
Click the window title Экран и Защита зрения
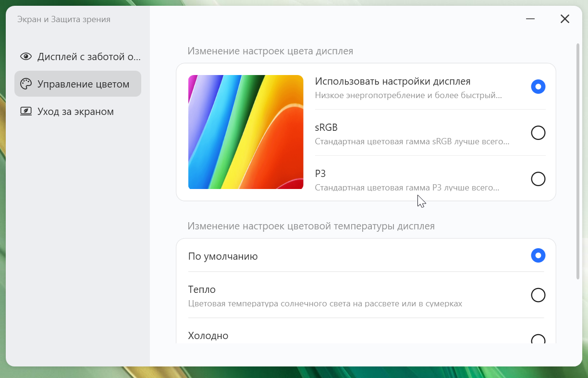click(64, 20)
